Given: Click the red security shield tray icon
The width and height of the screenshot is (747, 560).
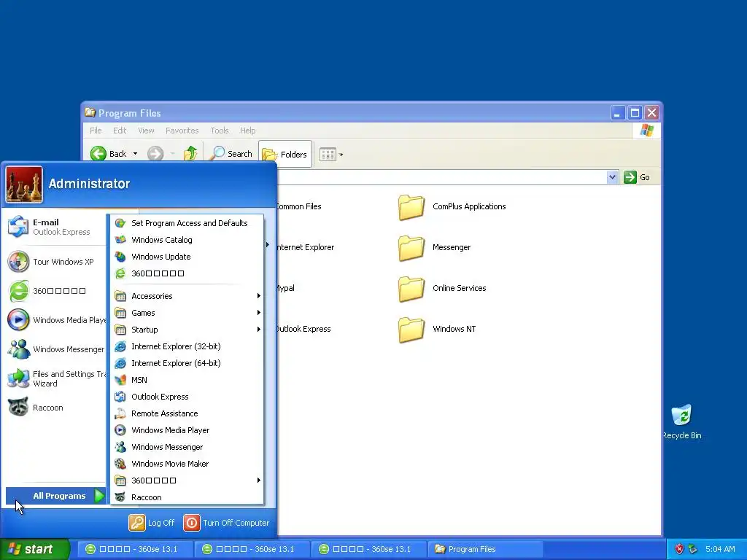Looking at the screenshot, I should pyautogui.click(x=679, y=549).
